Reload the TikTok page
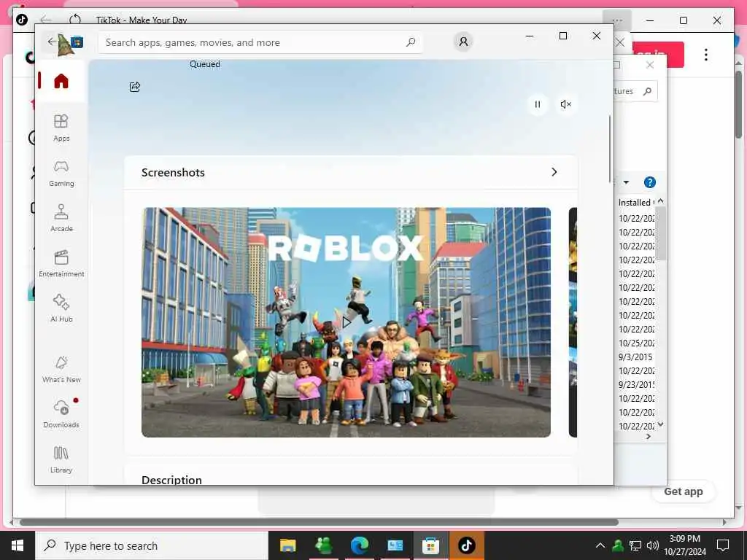The image size is (747, 560). [75, 20]
